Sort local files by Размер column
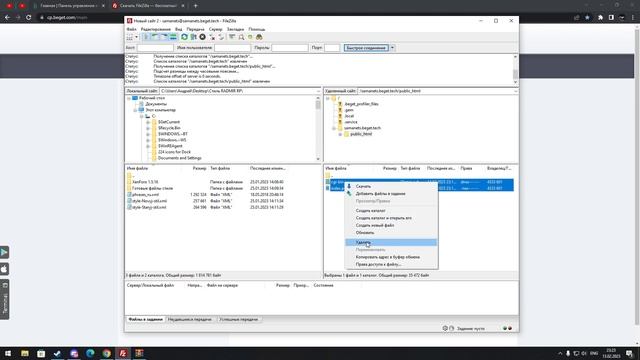This screenshot has height=360, width=640. (199, 168)
